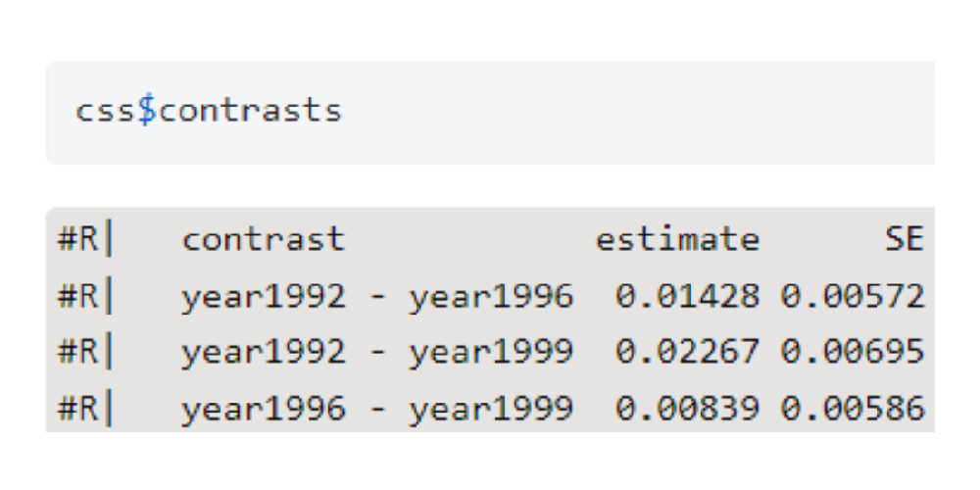
Task: Click the estimate column header
Action: (x=676, y=239)
